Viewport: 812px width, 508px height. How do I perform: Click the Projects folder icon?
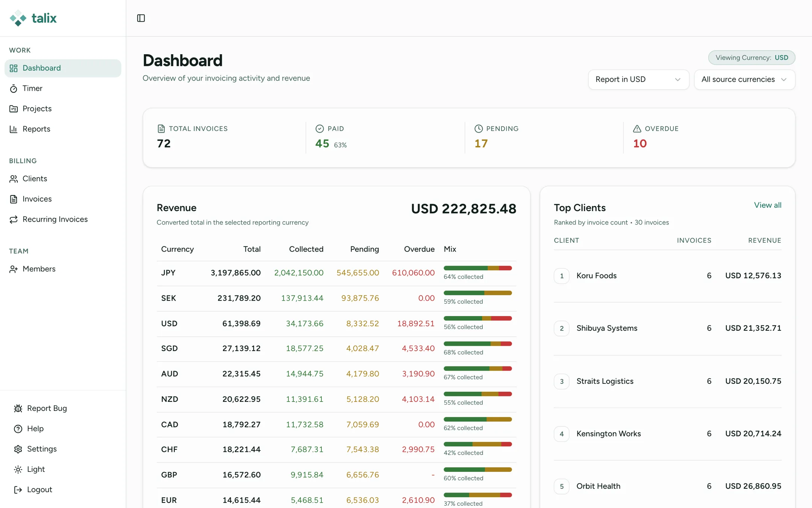[x=14, y=109]
